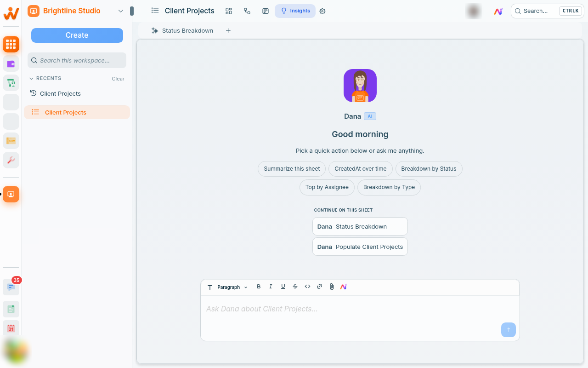588x368 pixels.
Task: Open the wrench tools app icon
Action: click(x=11, y=160)
